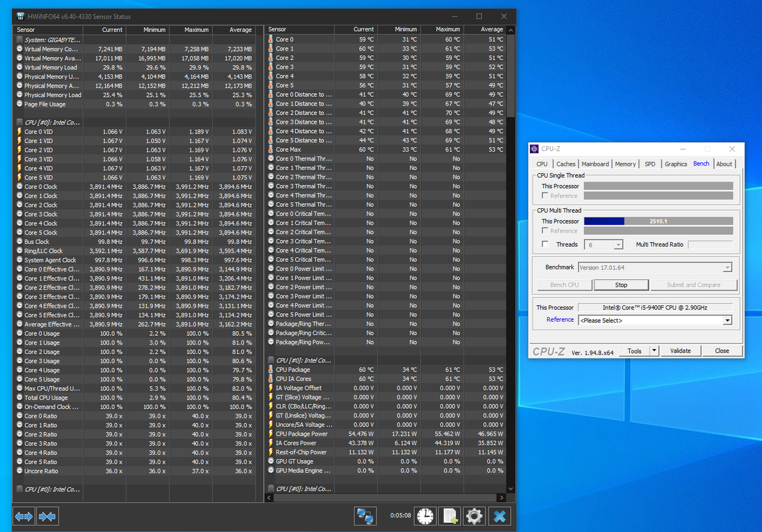
Task: Click the CPU Package thermometer icon
Action: [271, 370]
